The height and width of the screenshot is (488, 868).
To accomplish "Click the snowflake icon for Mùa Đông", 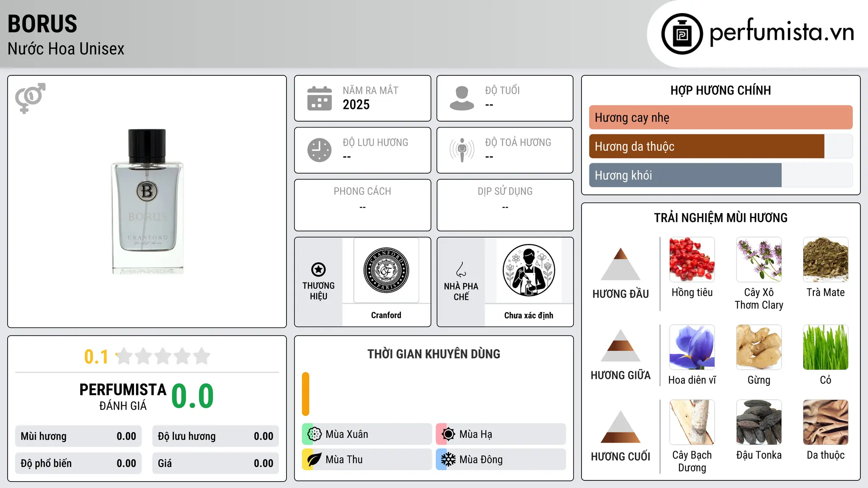I will tap(448, 460).
